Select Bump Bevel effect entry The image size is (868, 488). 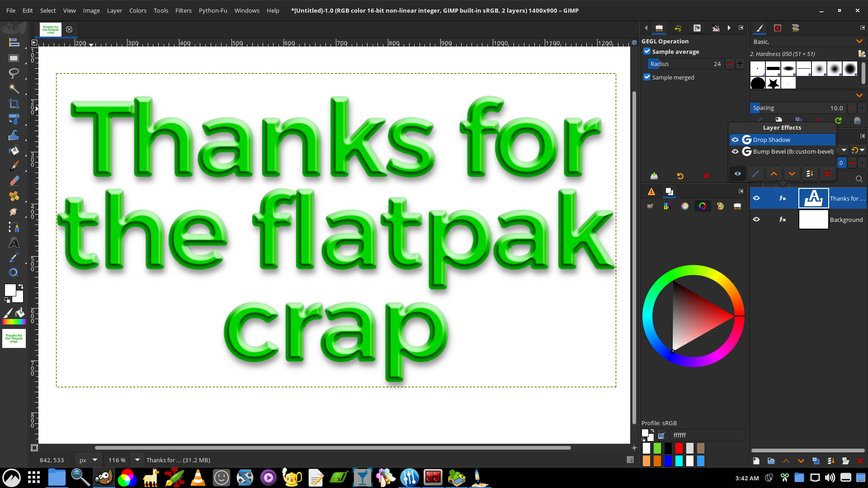(x=793, y=152)
